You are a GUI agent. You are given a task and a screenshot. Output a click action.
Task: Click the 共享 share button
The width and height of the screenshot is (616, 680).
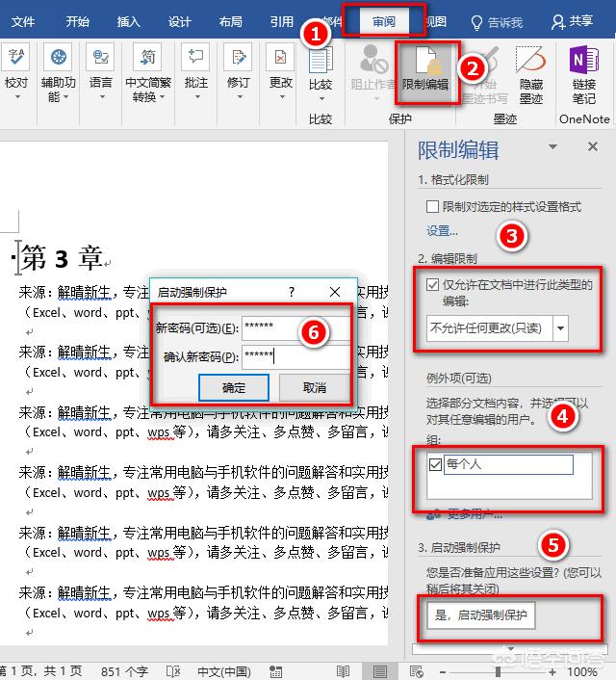(573, 21)
